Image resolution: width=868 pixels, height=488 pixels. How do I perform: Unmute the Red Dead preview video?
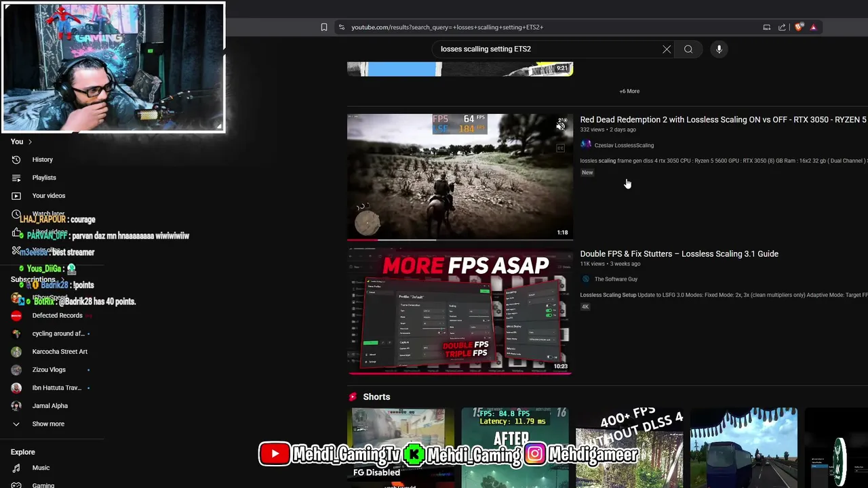click(x=561, y=125)
